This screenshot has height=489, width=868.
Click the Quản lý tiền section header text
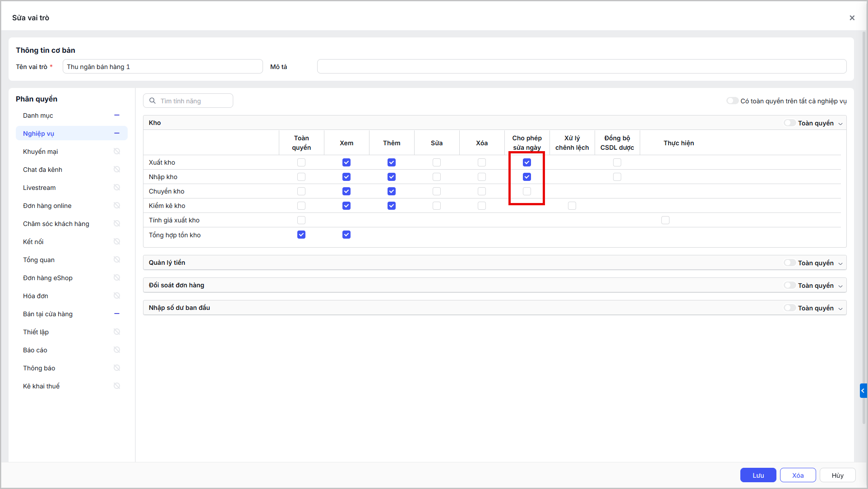tap(167, 263)
